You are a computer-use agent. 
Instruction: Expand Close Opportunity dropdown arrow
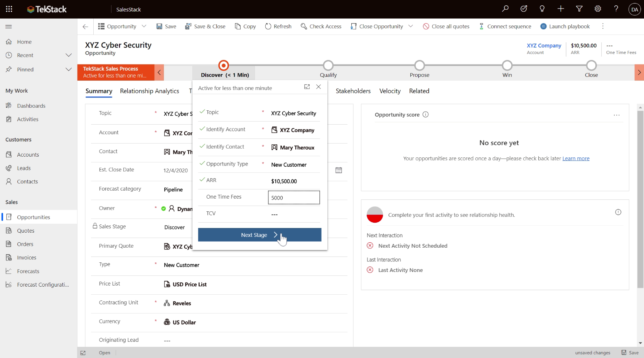click(411, 26)
